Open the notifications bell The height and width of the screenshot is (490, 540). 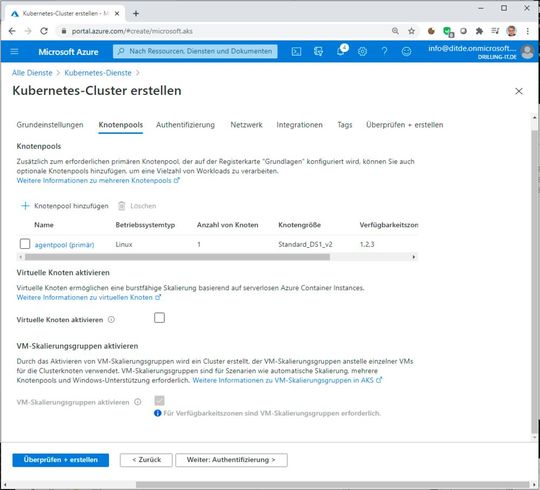coord(341,51)
